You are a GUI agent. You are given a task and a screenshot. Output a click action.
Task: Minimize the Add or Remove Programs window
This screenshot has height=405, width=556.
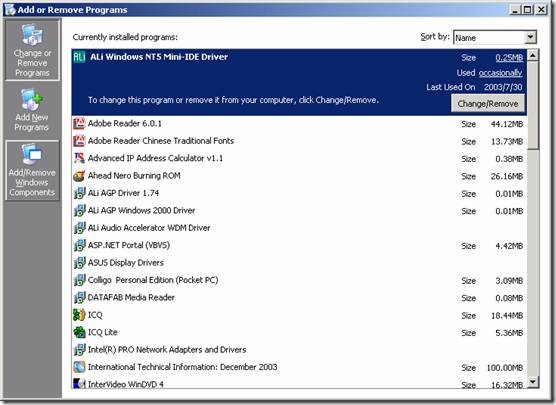click(x=516, y=10)
